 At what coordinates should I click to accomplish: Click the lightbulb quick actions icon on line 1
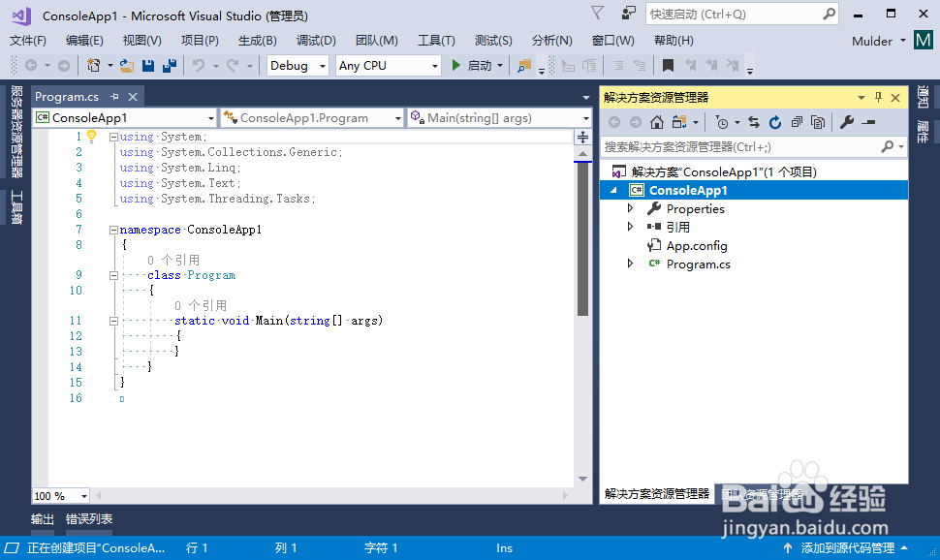point(92,136)
